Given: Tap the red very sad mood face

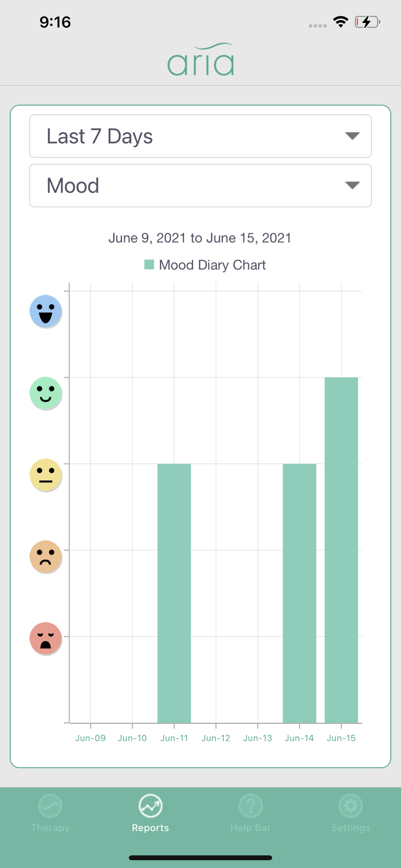Looking at the screenshot, I should (x=46, y=638).
